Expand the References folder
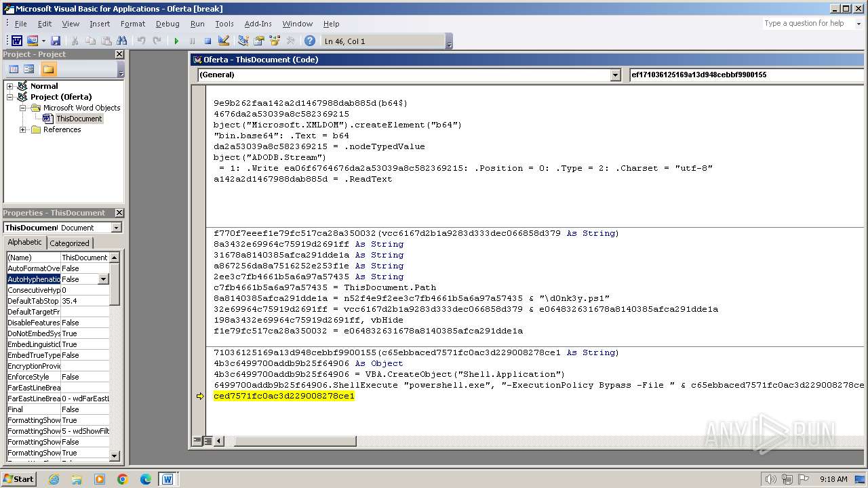The height and width of the screenshot is (488, 868). tap(23, 129)
